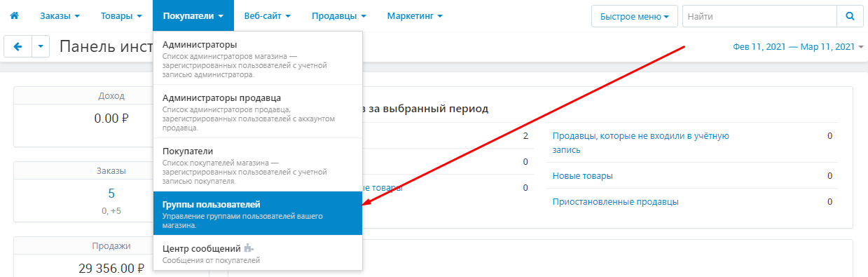The height and width of the screenshot is (277, 868).
Task: Open Центр сообщений menu entry
Action: point(257,253)
